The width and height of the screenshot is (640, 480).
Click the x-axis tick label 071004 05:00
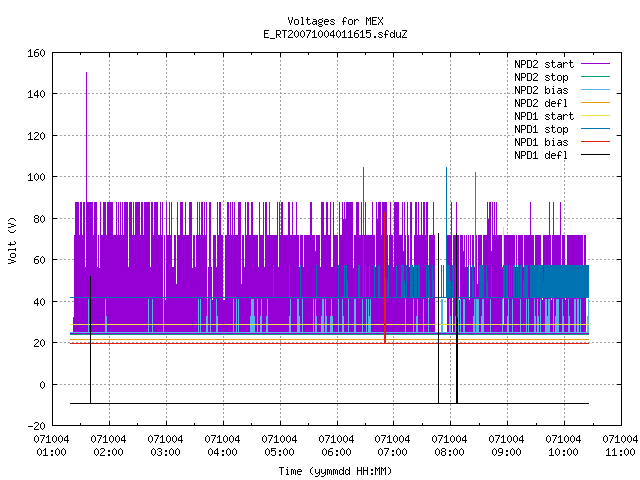tap(279, 446)
